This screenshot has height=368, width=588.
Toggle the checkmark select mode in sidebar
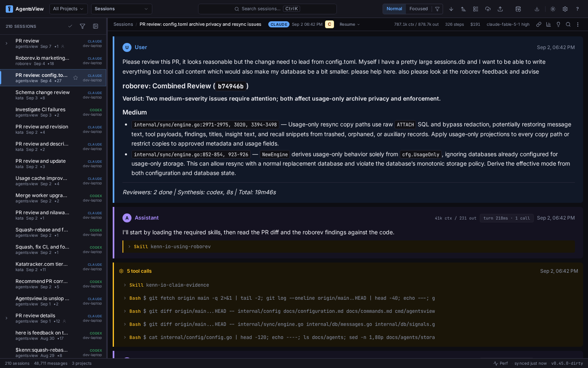[70, 26]
